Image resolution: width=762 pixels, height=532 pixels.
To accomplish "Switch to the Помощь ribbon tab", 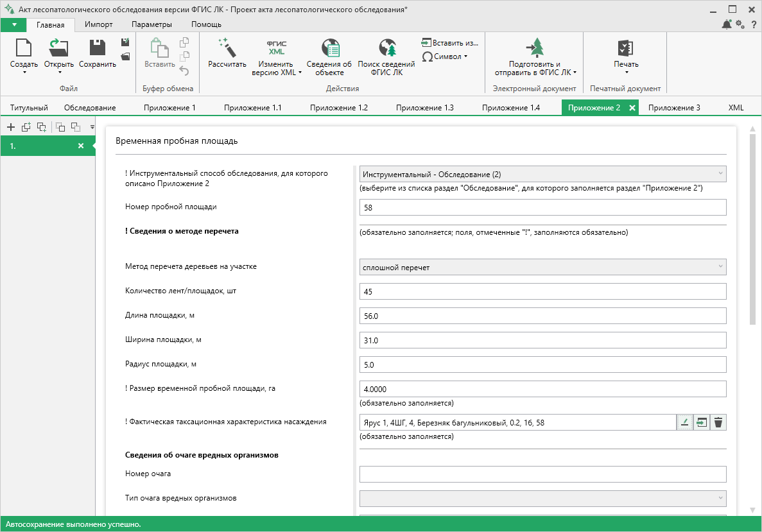I will pos(206,24).
